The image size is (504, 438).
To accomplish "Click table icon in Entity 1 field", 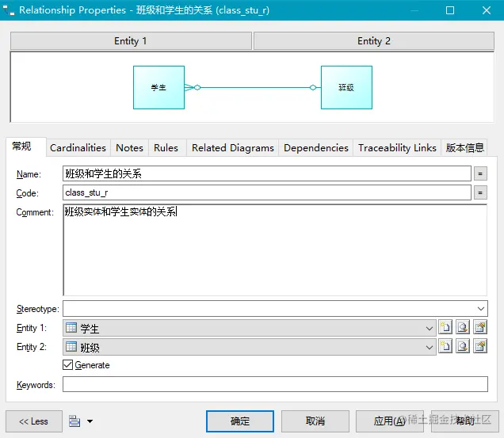I will point(71,328).
